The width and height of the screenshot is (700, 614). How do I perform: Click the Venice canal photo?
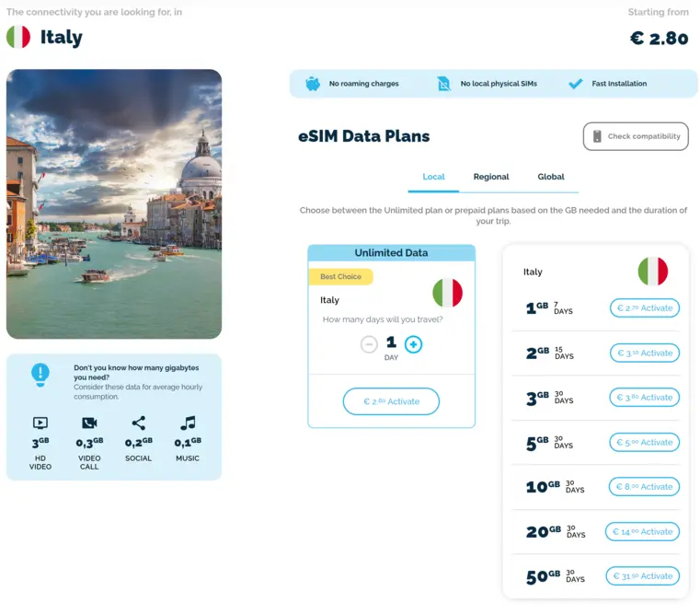114,203
